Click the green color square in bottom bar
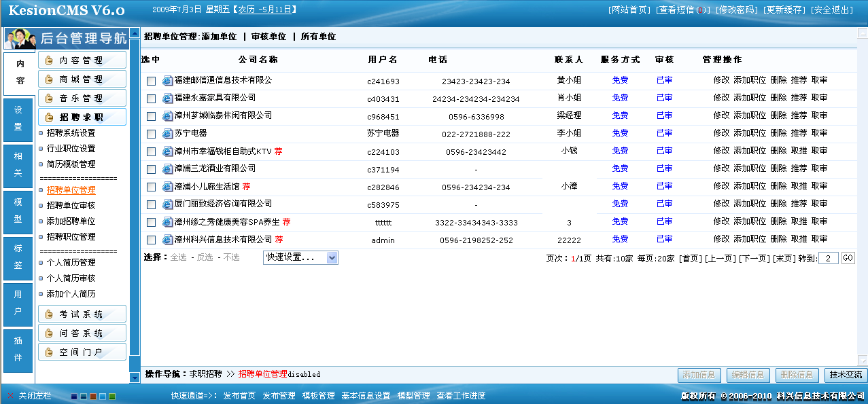 112,396
